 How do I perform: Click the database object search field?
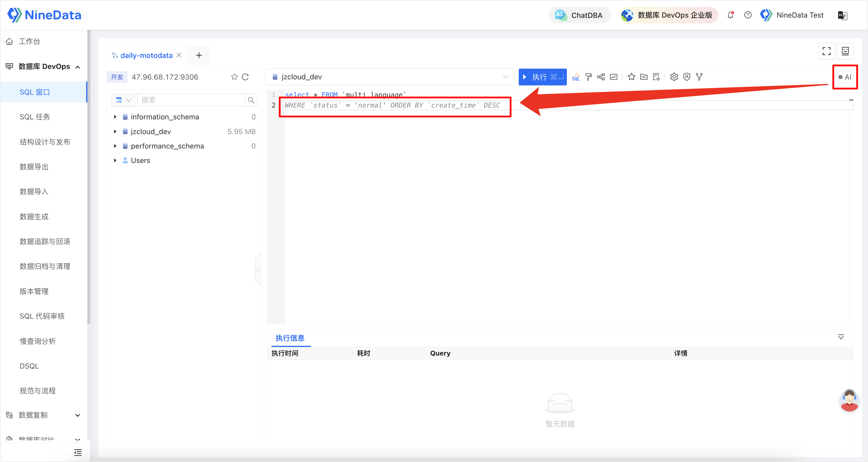(x=191, y=100)
